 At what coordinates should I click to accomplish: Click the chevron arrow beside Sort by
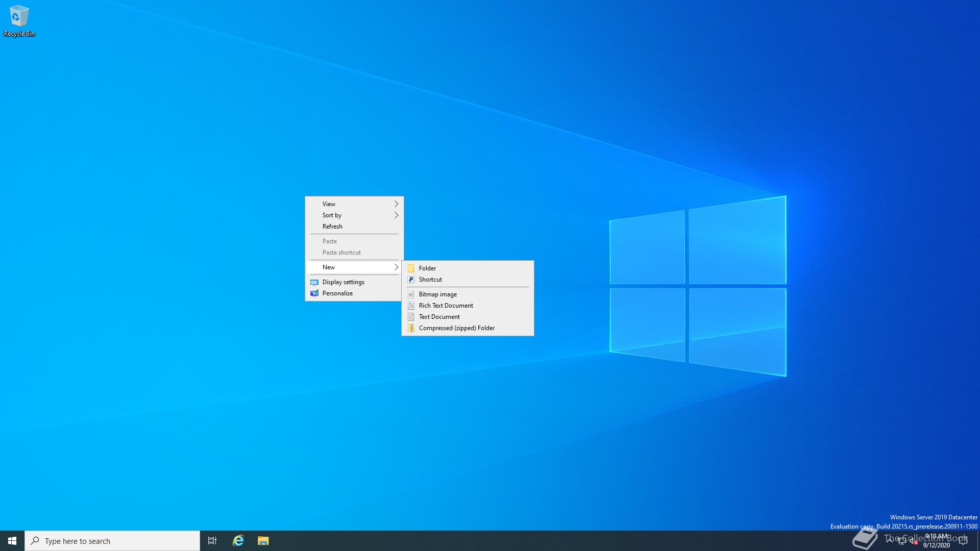(396, 215)
